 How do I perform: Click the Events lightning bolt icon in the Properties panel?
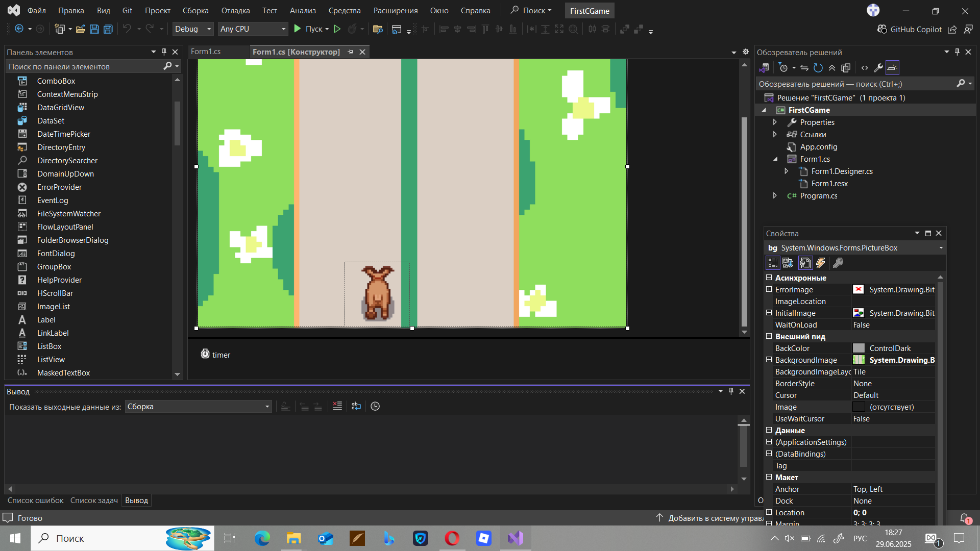coord(821,263)
